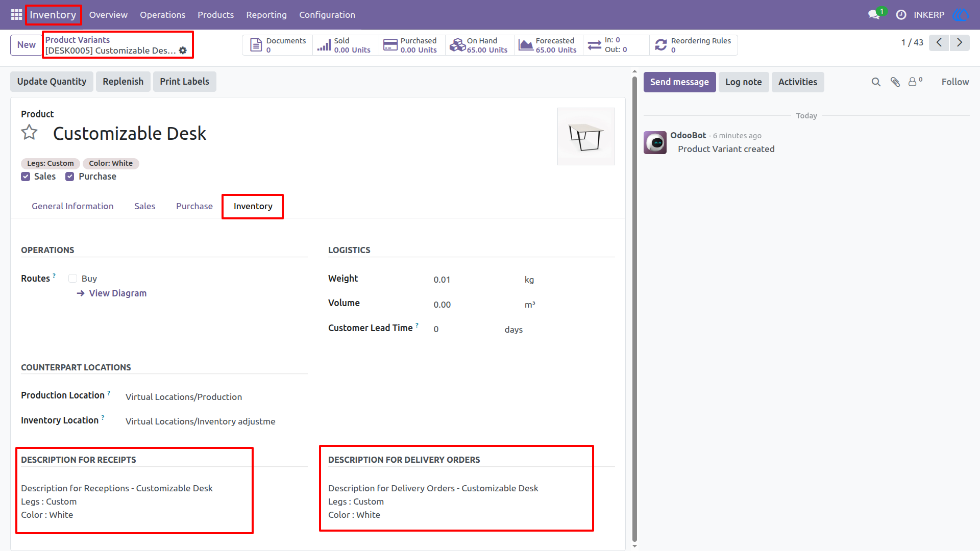
Task: Toggle the Sales checkbox
Action: (26, 177)
